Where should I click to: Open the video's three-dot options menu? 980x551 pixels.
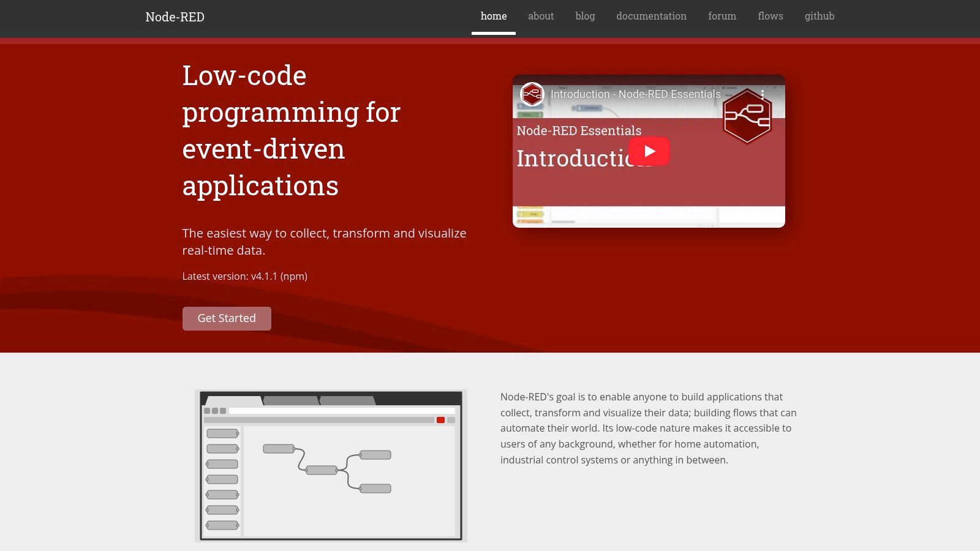(x=761, y=94)
